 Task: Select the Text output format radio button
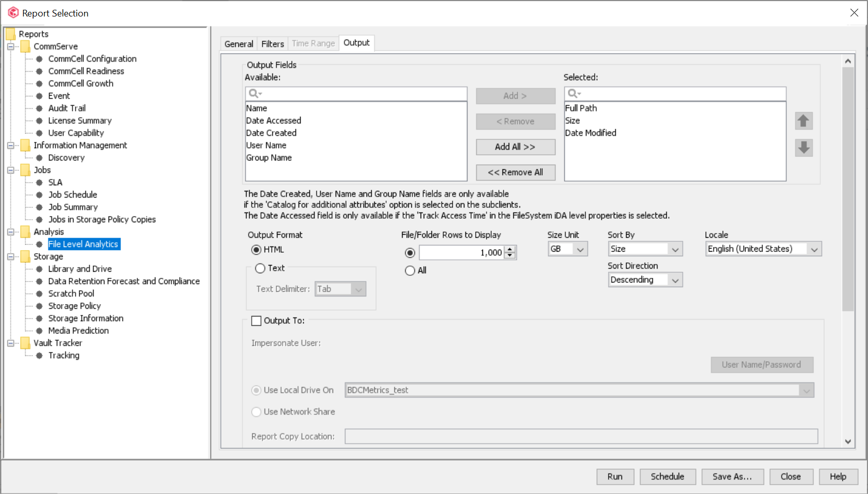[x=261, y=268]
